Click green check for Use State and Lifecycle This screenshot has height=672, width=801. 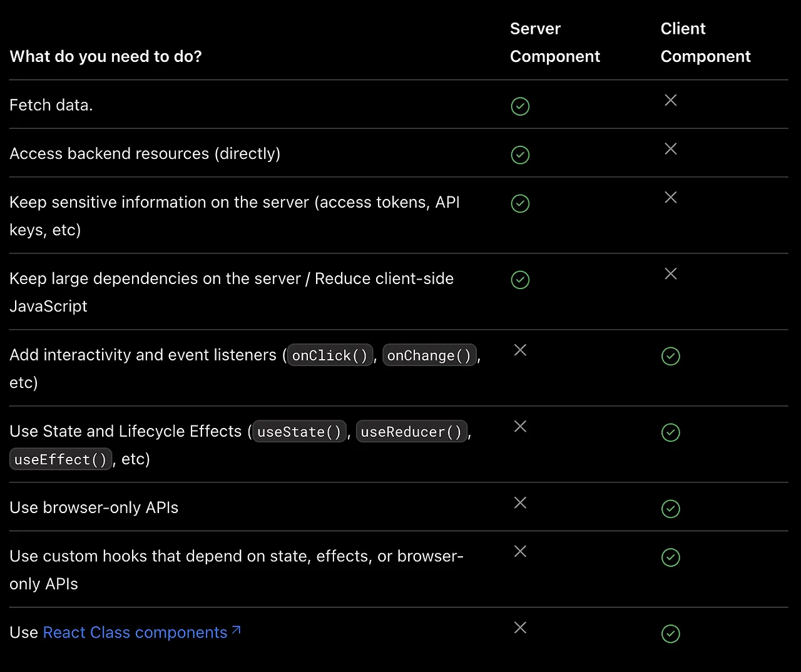pyautogui.click(x=670, y=433)
